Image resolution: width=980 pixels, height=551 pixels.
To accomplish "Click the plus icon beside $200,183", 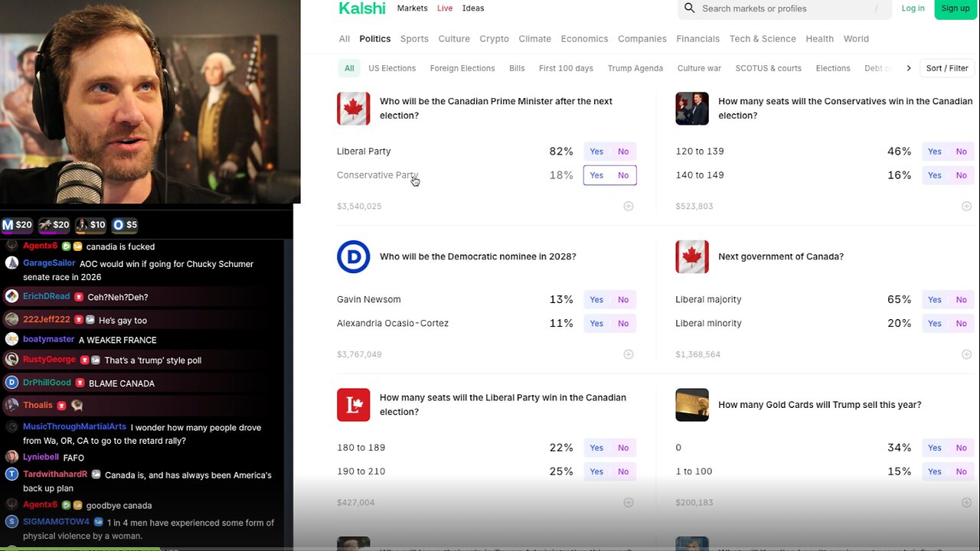I will (966, 503).
